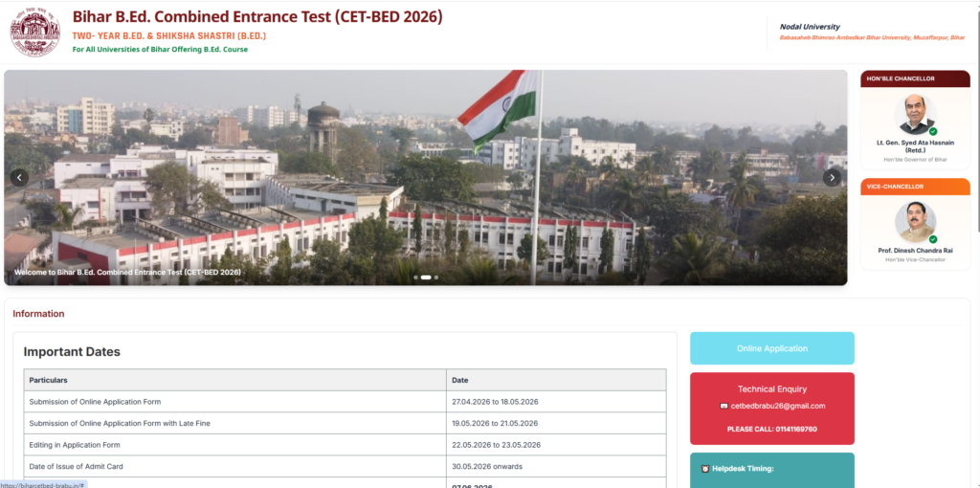Screen dimensions: 980x488
Task: Click 'Editing in Application Form' row
Action: pyautogui.click(x=345, y=445)
